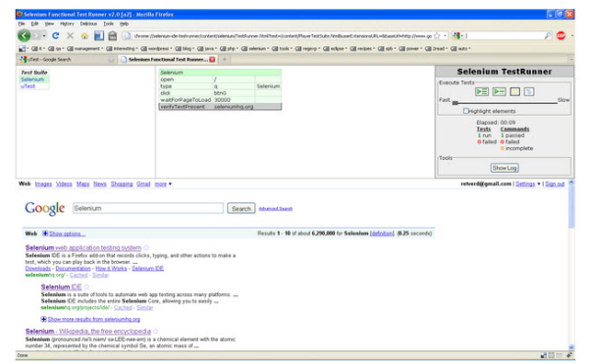Bookmark this page with the star icon
589x364 pixels.
coord(437,36)
